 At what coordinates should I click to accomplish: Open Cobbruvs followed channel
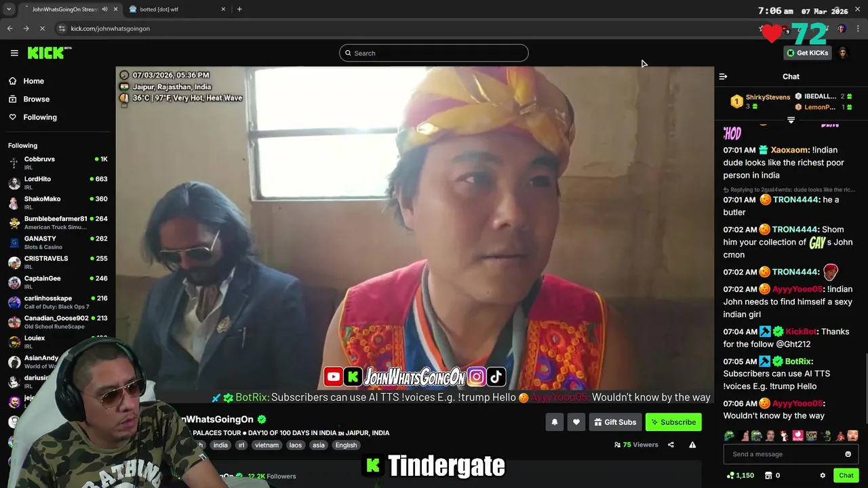[x=58, y=163]
